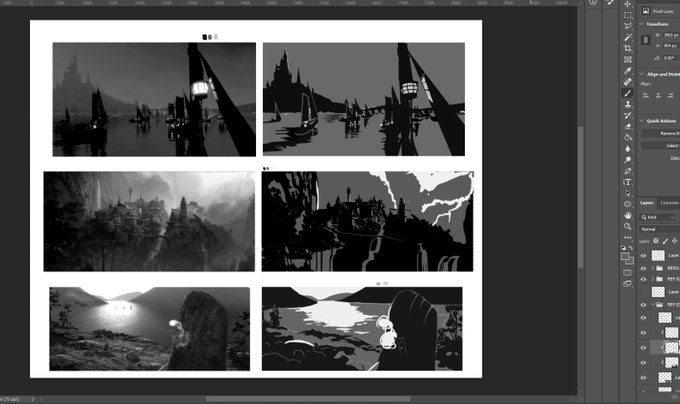The height and width of the screenshot is (404, 680).
Task: Toggle lock position icon
Action: coord(674,241)
